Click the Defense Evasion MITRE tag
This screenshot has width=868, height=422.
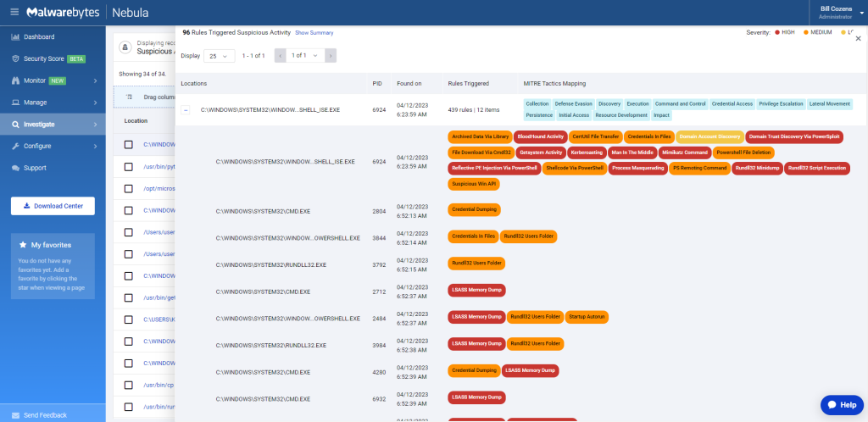point(574,103)
